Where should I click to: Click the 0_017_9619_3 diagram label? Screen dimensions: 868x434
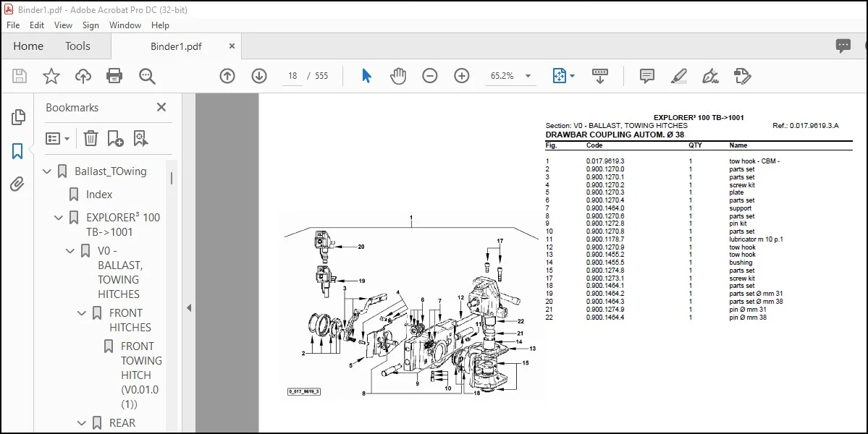[x=304, y=391]
